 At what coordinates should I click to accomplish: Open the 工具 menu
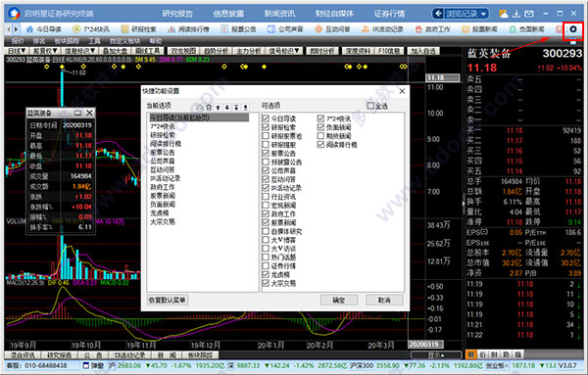(94, 41)
